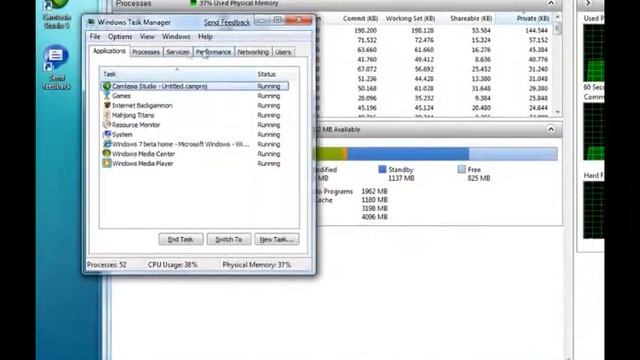Sort by the Status column header

pyautogui.click(x=277, y=74)
